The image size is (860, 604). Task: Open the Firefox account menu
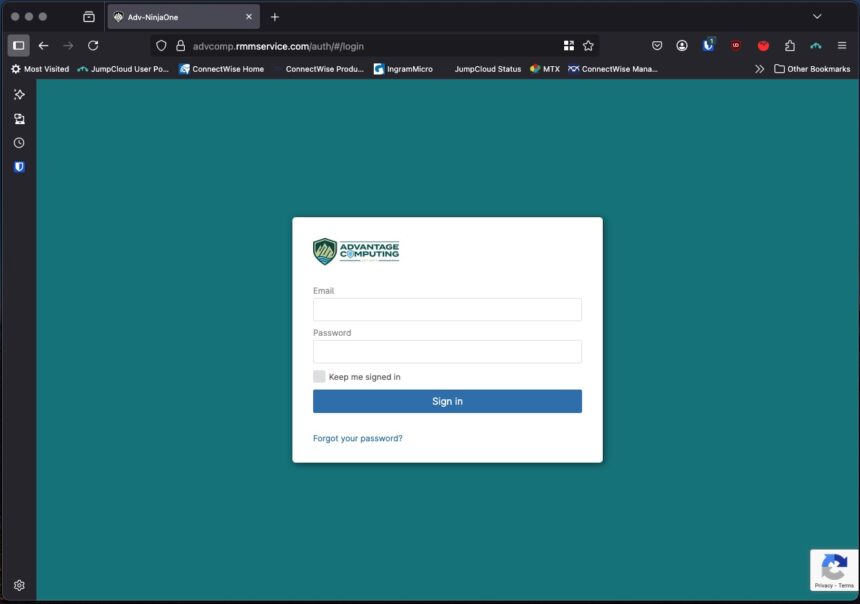pos(682,46)
